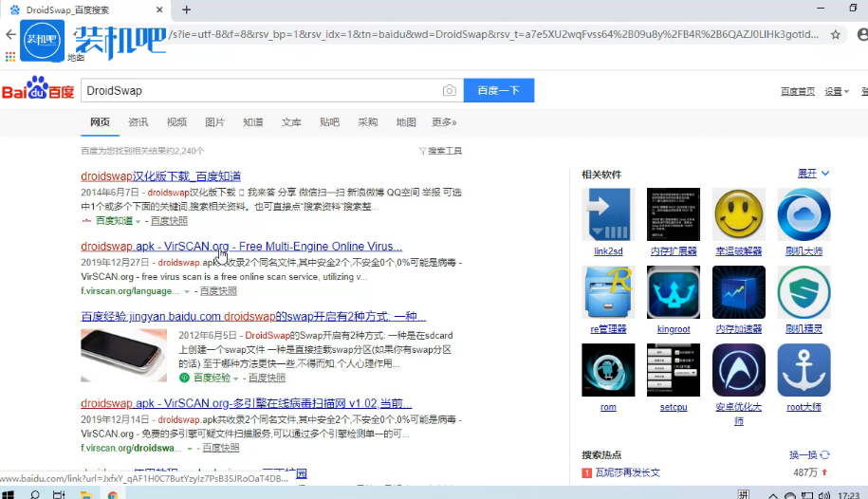This screenshot has height=499, width=868.
Task: Open the 内存加速器 app icon
Action: click(739, 292)
